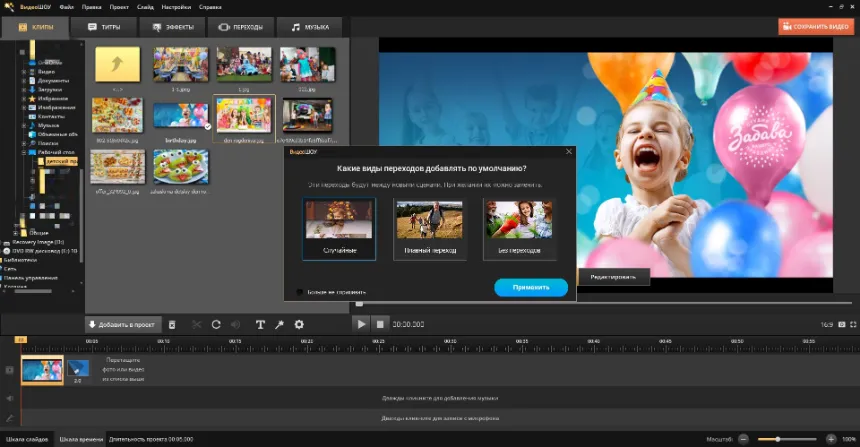860x447 pixels.
Task: Click the magic wand icon
Action: (x=279, y=325)
